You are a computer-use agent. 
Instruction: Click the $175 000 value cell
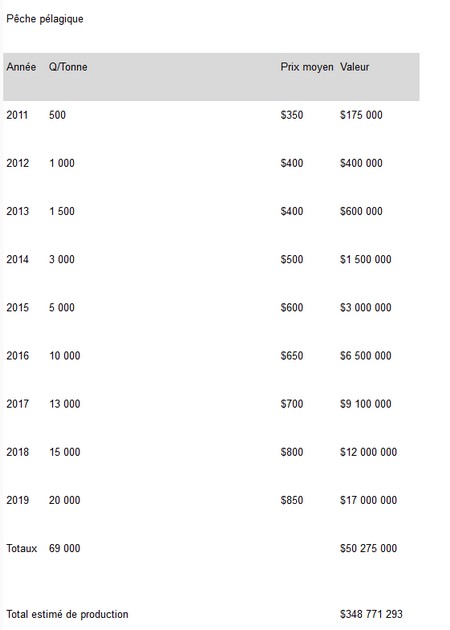tap(361, 115)
